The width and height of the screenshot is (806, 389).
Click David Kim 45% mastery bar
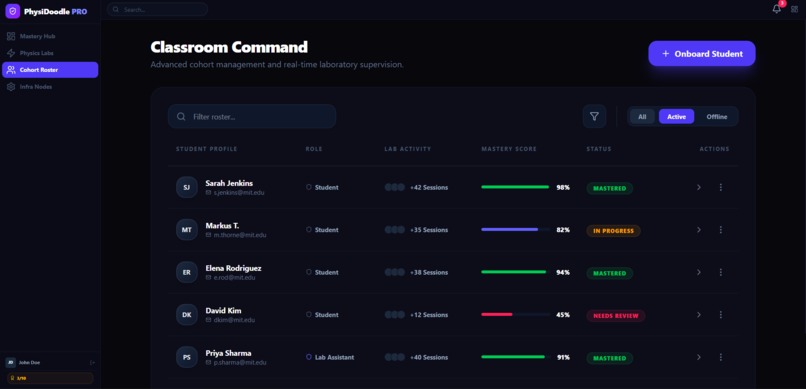point(516,314)
